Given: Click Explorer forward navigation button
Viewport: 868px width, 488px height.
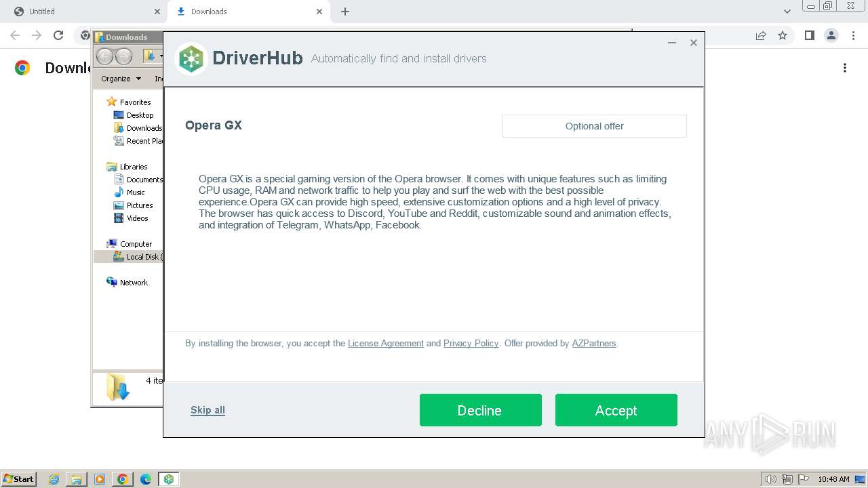Looking at the screenshot, I should point(123,56).
